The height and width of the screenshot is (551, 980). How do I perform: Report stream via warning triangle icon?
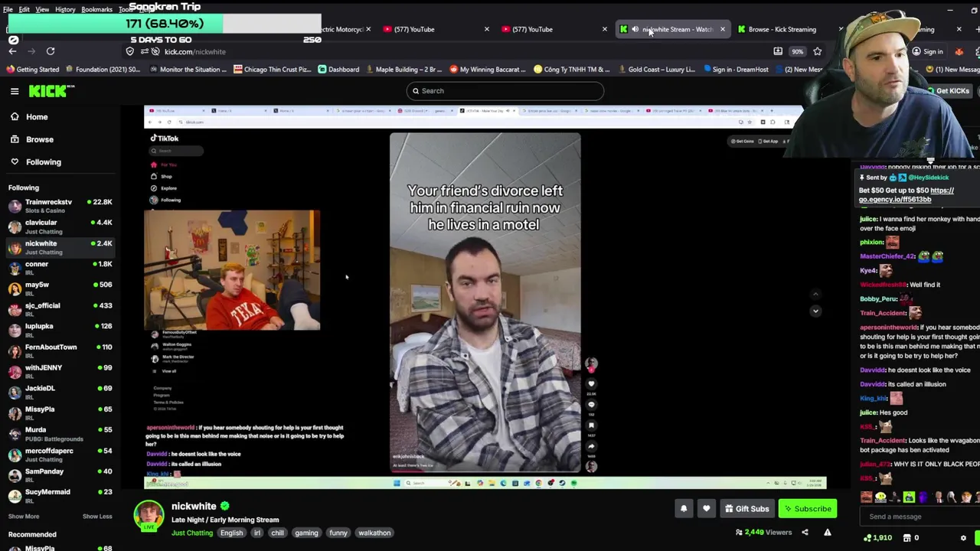[x=828, y=533]
